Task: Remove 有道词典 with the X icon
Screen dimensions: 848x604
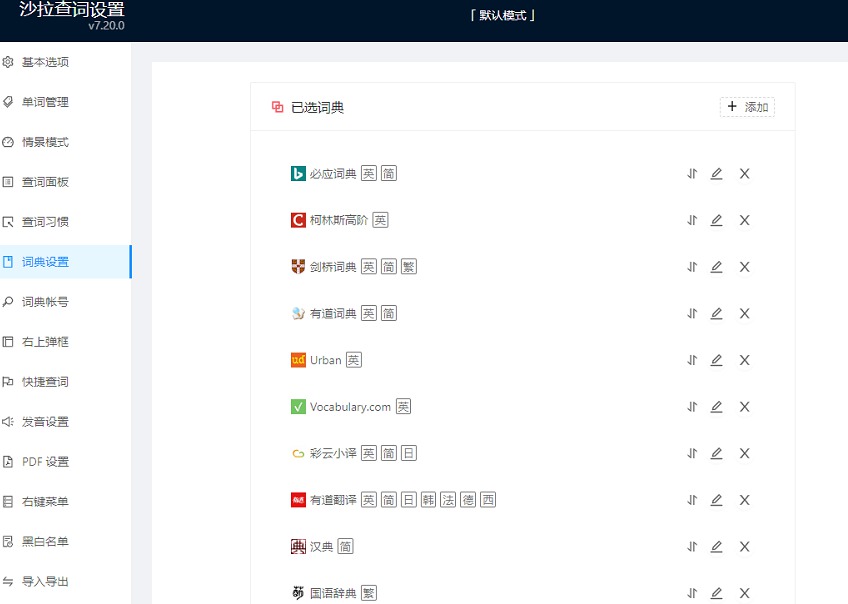Action: pyautogui.click(x=745, y=313)
